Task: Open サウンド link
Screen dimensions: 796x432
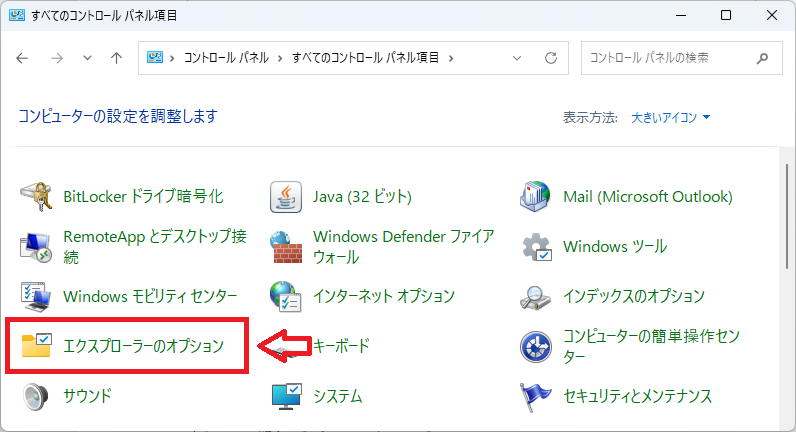Action: point(87,396)
